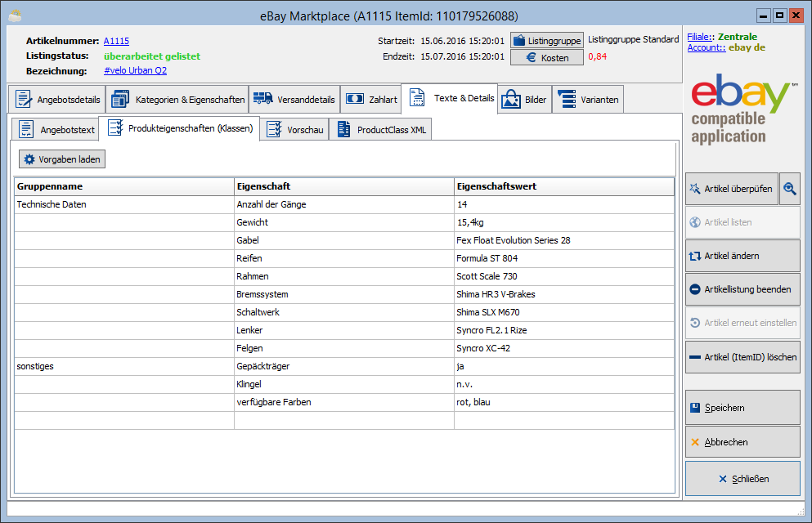Viewport: 812px width, 523px height.
Task: Select verfügbare Farben property cell
Action: click(x=344, y=402)
